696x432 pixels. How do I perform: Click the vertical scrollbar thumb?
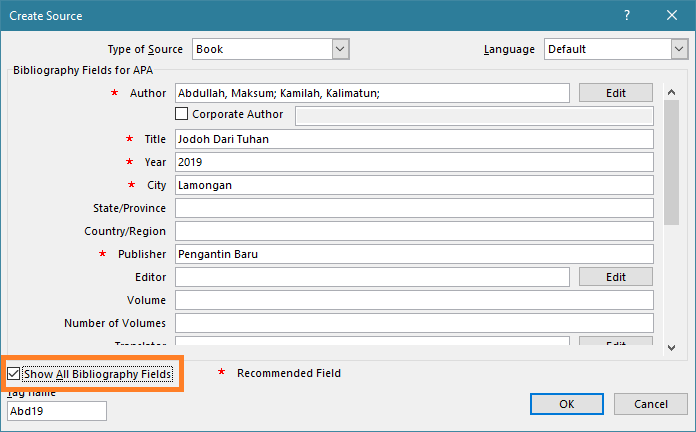672,162
